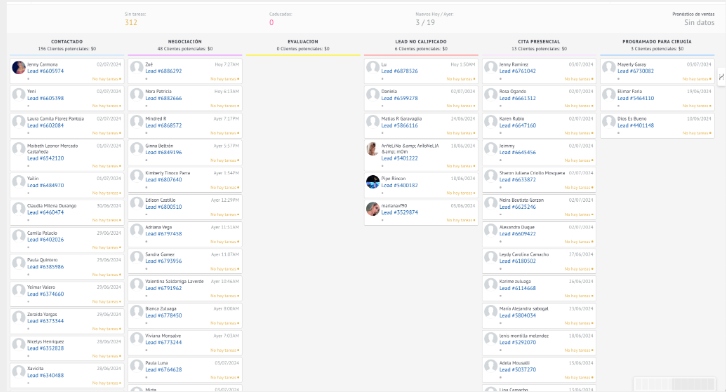Click 'No hay tareas' on Pipe Rincon's card
Screen dimensions: 726x392
(461, 193)
